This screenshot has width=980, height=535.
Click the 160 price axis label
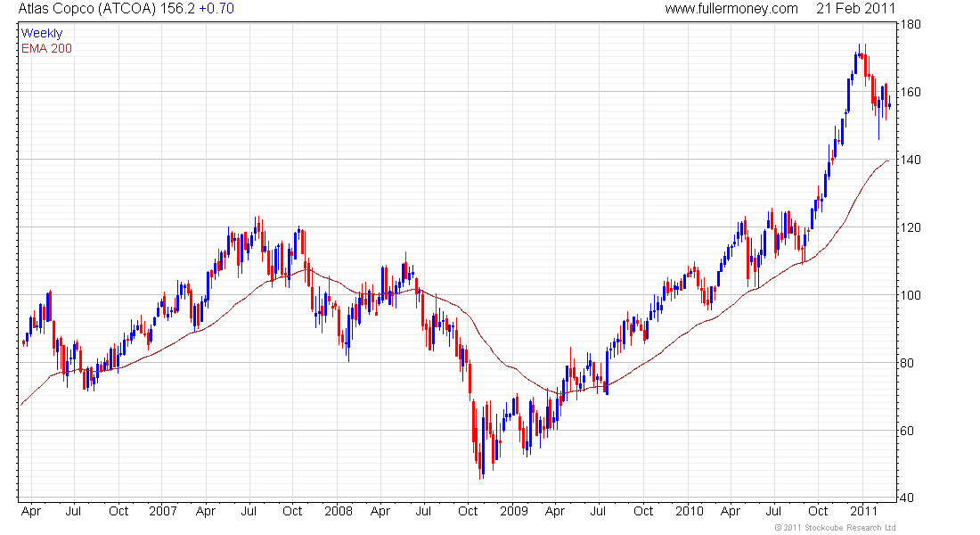click(x=911, y=92)
